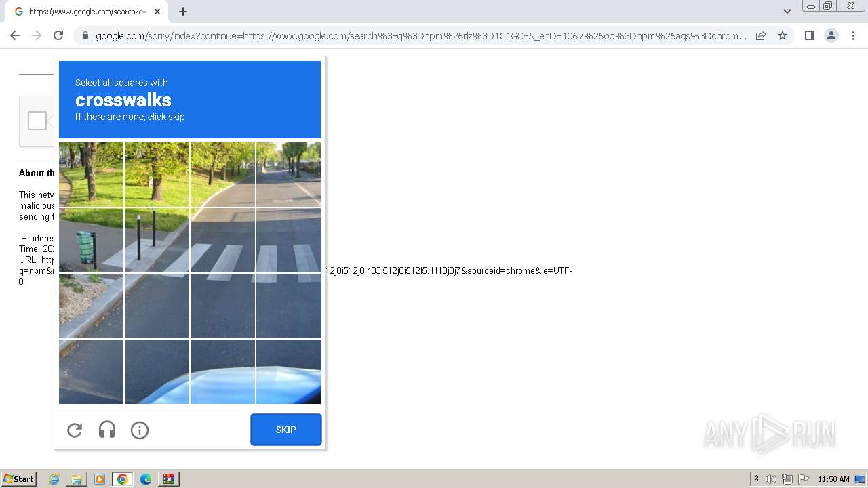Launch Internet Explorer from taskbar
Image resolution: width=868 pixels, height=488 pixels.
click(x=54, y=479)
